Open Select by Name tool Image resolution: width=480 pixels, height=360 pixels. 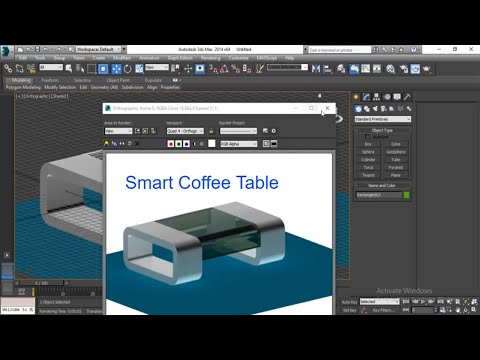(x=80, y=69)
